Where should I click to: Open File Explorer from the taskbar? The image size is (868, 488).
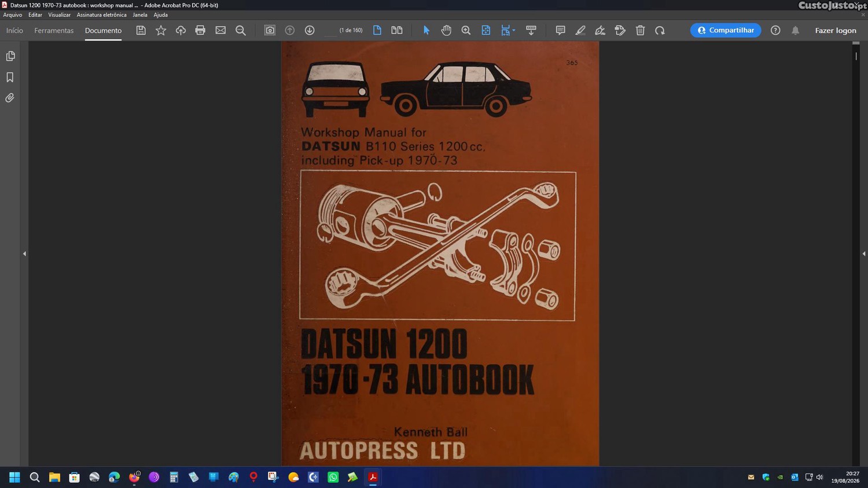[54, 477]
